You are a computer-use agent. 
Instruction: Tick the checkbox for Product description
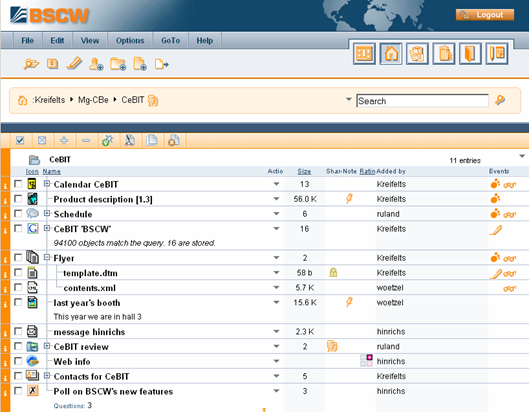pyautogui.click(x=18, y=198)
